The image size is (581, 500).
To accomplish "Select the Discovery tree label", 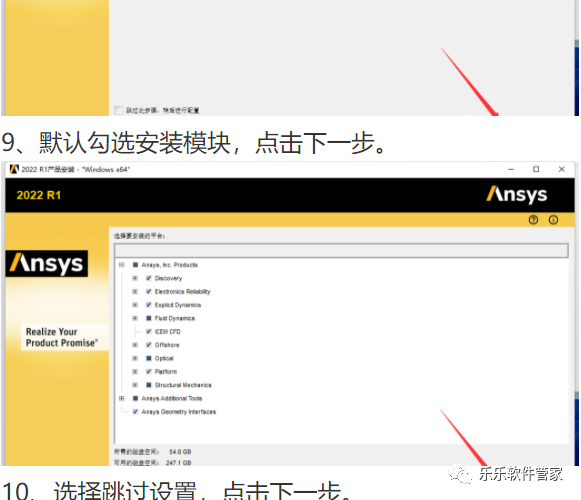I will 168,278.
